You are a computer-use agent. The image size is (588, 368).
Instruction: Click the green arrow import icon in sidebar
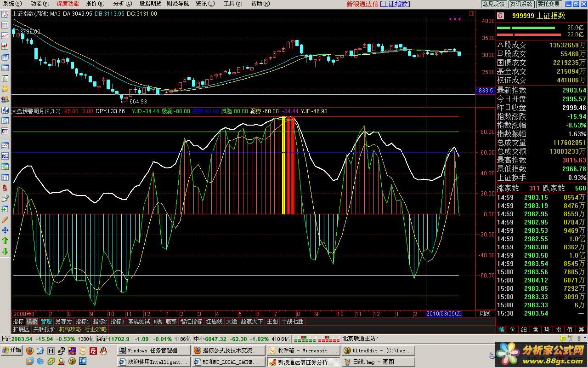5,209
